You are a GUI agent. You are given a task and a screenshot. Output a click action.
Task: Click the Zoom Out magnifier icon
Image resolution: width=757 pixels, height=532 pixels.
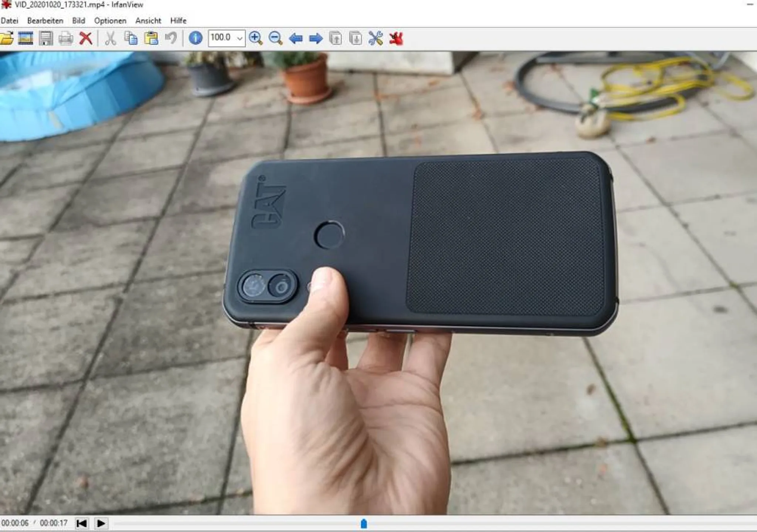[276, 38]
